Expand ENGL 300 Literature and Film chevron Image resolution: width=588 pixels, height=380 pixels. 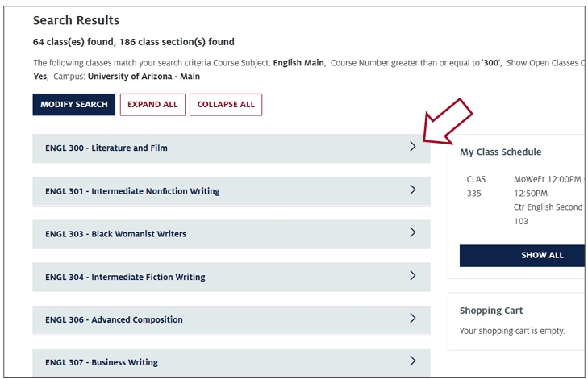(x=412, y=147)
